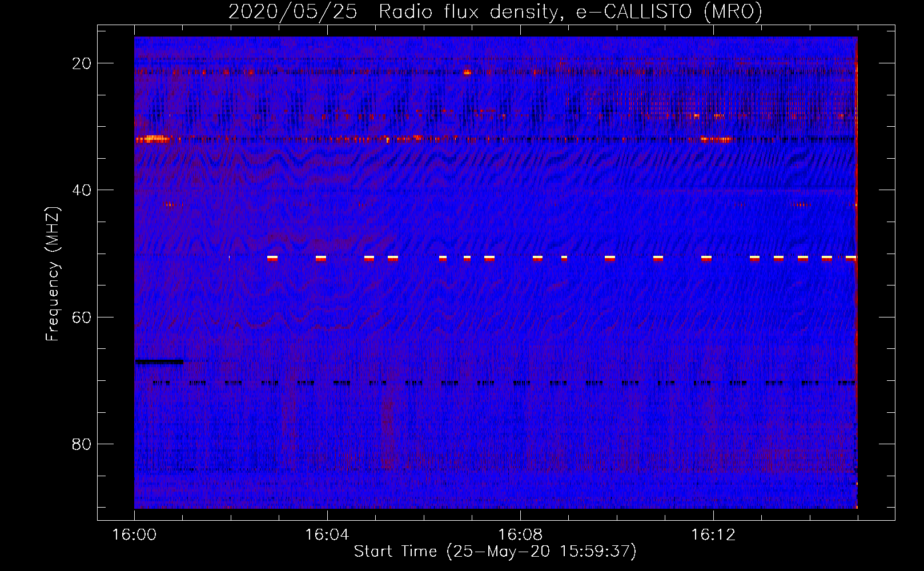Click the 'Start Time (25-May-20 15:59:37)' axis label
The image size is (924, 571).
[x=495, y=552]
